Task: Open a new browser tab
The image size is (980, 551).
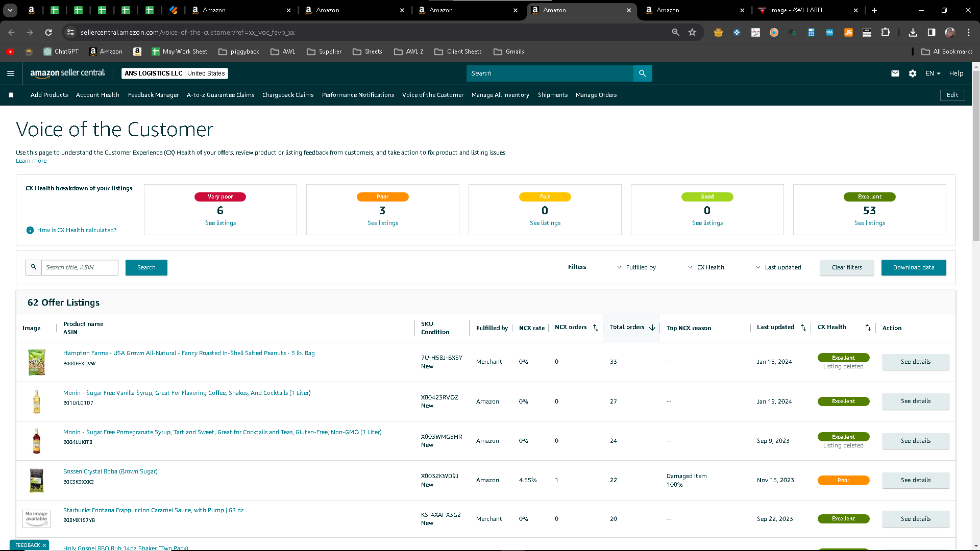Action: (874, 10)
